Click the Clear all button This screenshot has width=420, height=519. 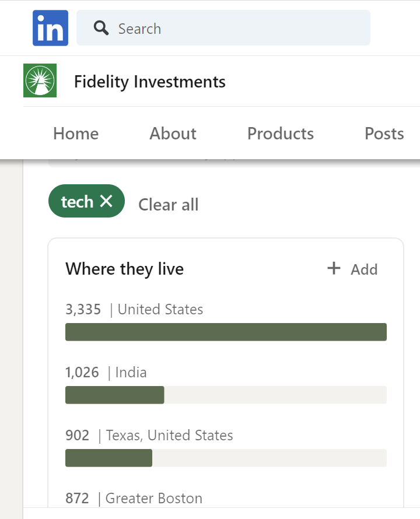(x=168, y=205)
